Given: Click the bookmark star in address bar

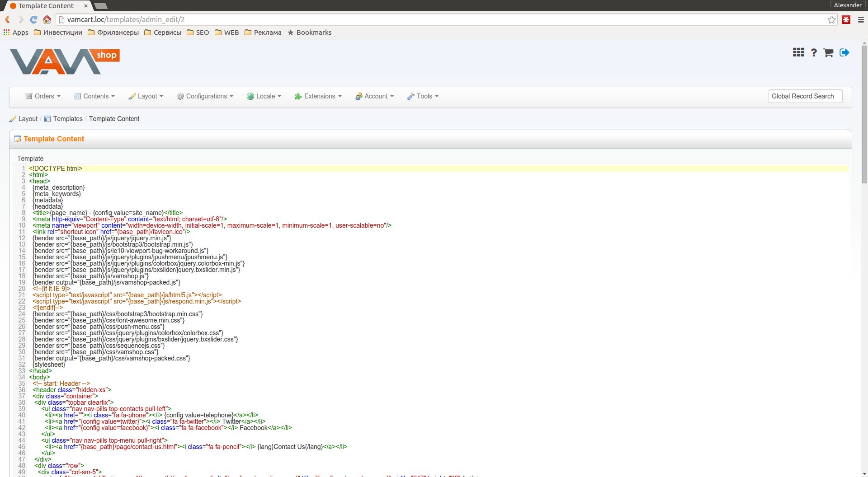Looking at the screenshot, I should tap(831, 19).
